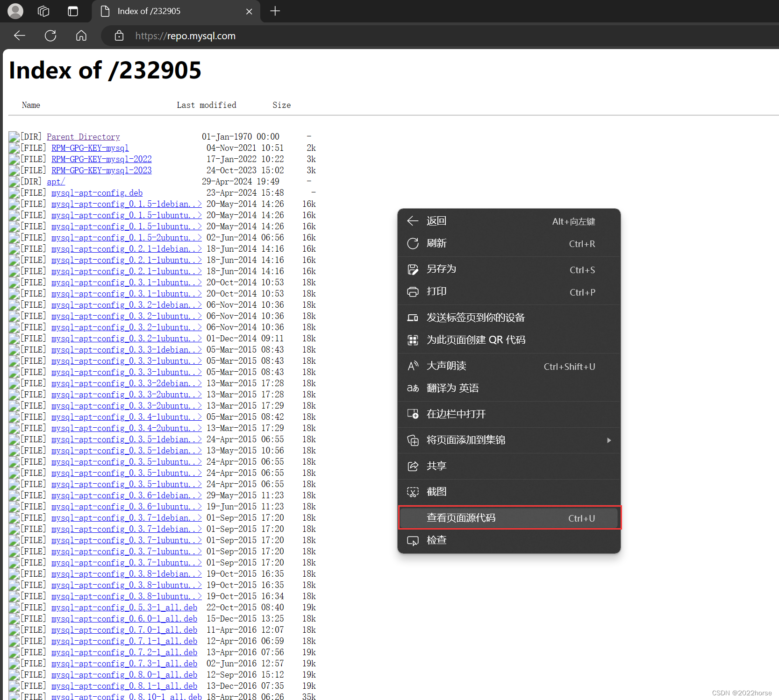Screen dimensions: 779x700
Task: Select 大声朗读 in the context menu
Action: pyautogui.click(x=509, y=366)
